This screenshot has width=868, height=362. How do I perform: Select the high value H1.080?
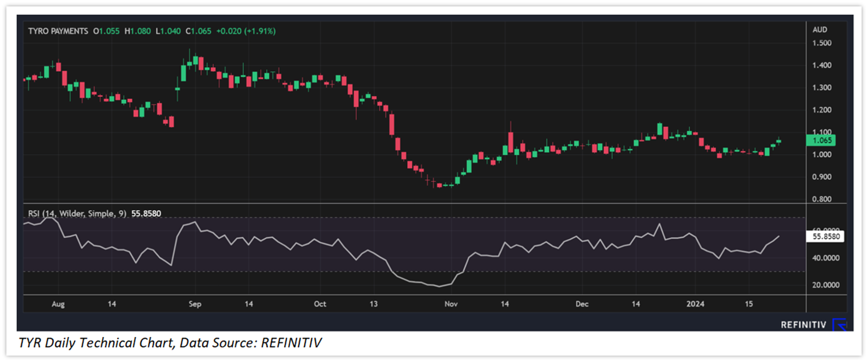point(138,30)
